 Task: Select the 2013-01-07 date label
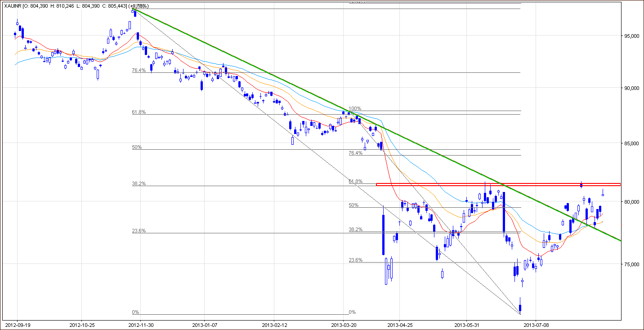pyautogui.click(x=204, y=324)
